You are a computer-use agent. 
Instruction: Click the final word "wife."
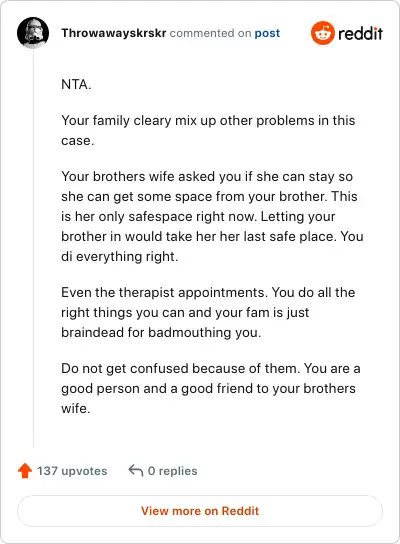(x=76, y=408)
